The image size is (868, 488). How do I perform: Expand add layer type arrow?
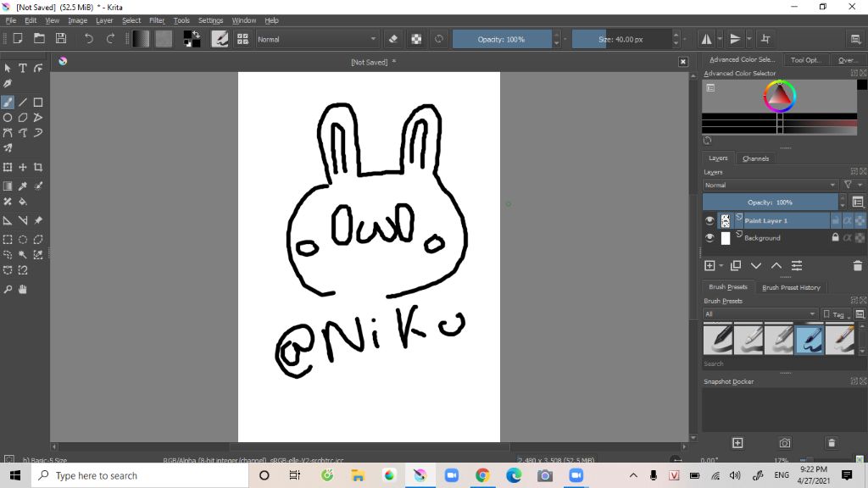(x=721, y=266)
